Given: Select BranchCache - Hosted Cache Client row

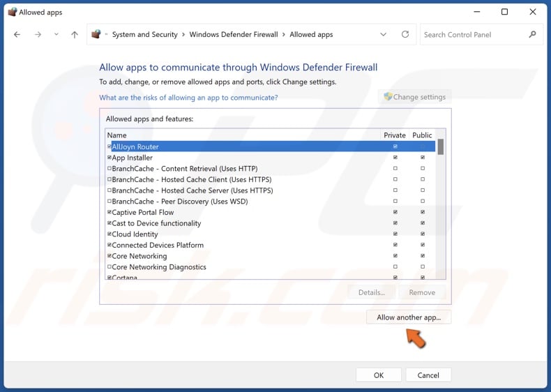Looking at the screenshot, I should pyautogui.click(x=271, y=179).
